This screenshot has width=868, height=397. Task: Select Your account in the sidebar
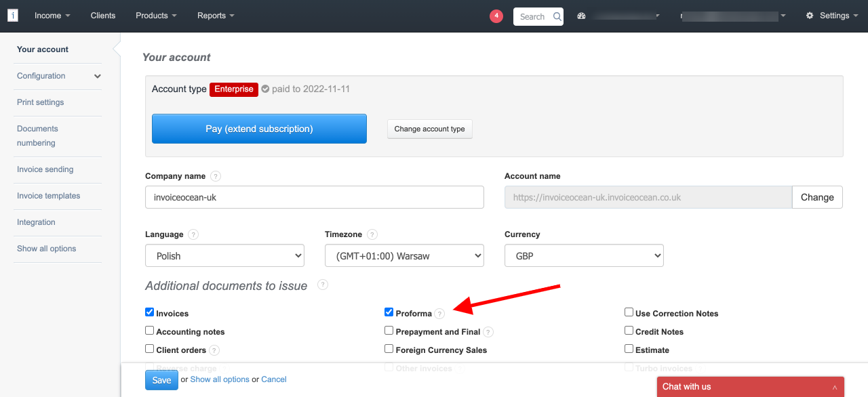[x=43, y=49]
